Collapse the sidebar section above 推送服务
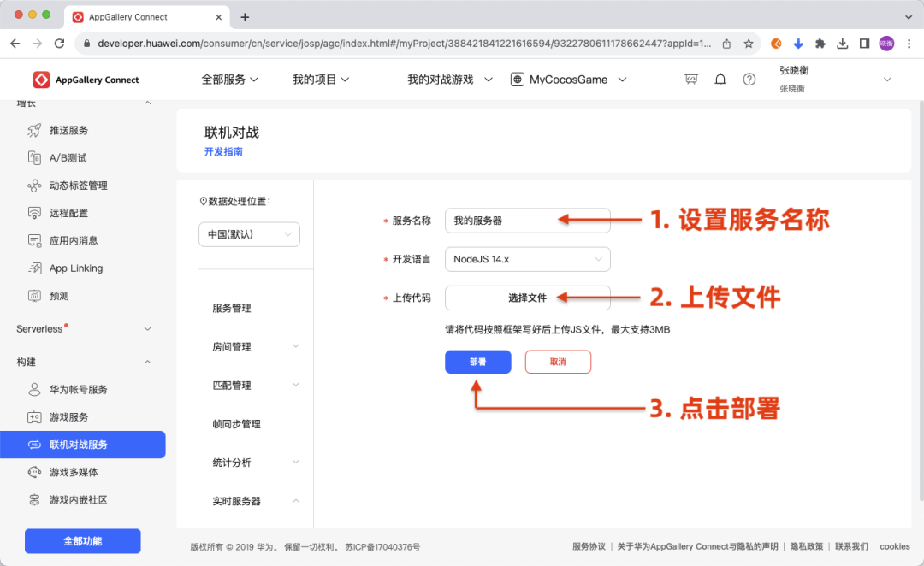 pos(148,103)
